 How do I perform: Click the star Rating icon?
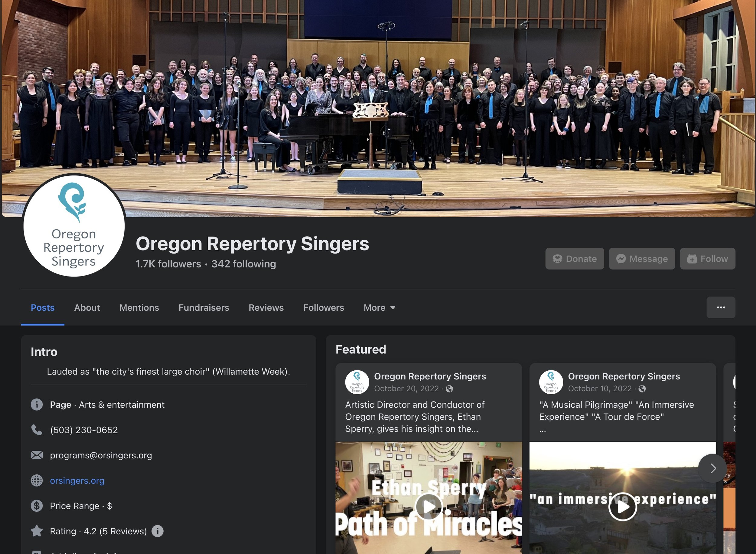point(37,531)
